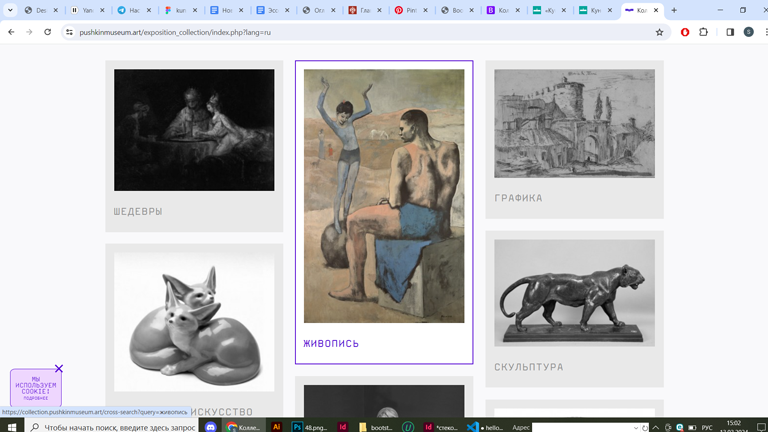Image resolution: width=768 pixels, height=432 pixels.
Task: Check the battery status tray icon
Action: pos(692,428)
